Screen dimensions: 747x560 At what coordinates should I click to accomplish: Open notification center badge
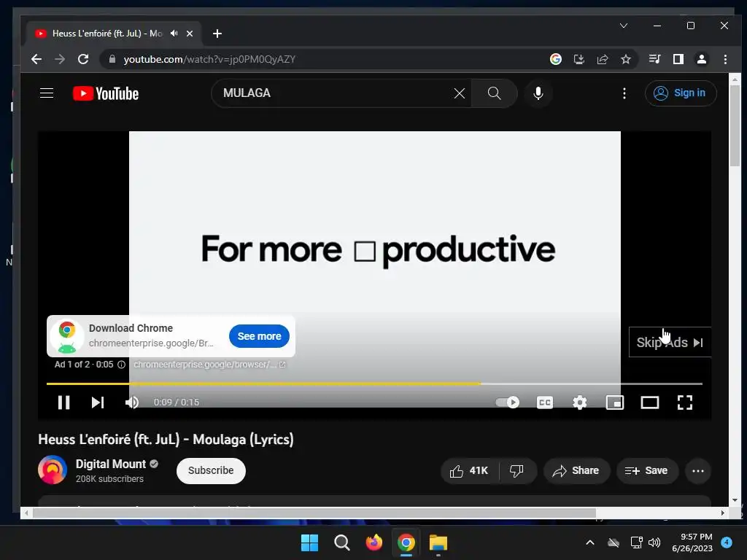(x=727, y=542)
